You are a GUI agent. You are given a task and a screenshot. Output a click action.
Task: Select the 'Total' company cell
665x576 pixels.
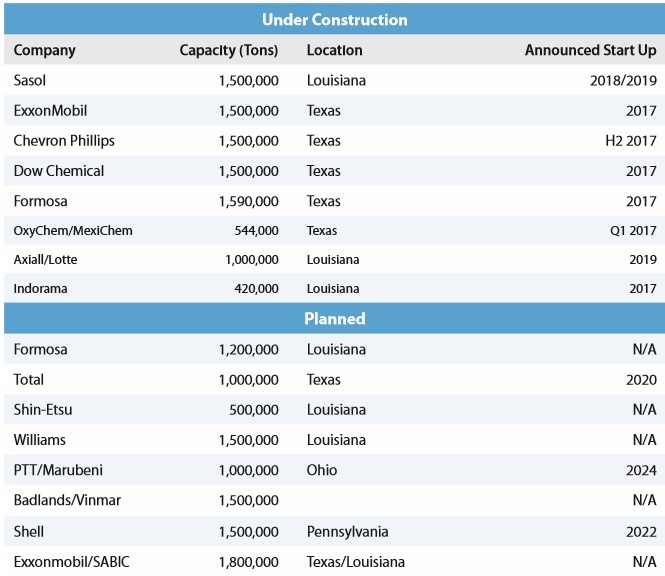pyautogui.click(x=28, y=380)
